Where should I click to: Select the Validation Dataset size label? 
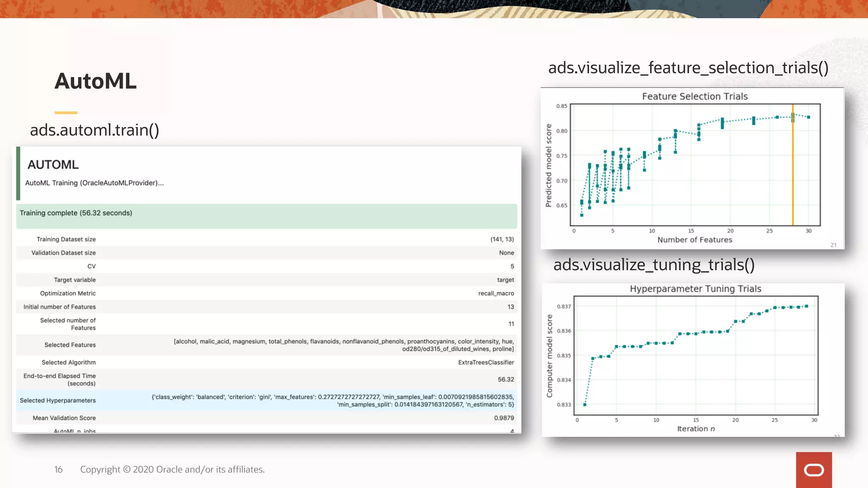[64, 253]
